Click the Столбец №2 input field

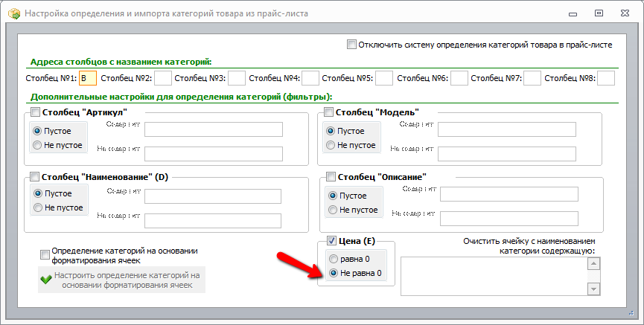162,78
